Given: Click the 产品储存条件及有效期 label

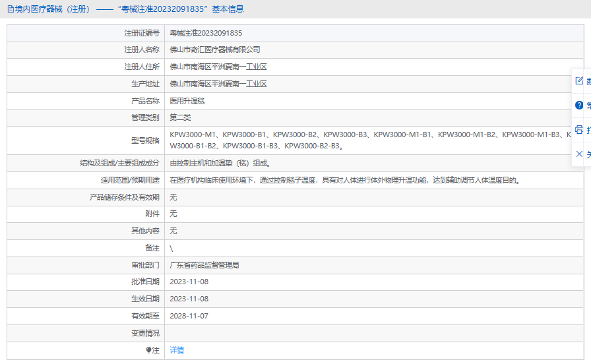Looking at the screenshot, I should coord(125,197).
